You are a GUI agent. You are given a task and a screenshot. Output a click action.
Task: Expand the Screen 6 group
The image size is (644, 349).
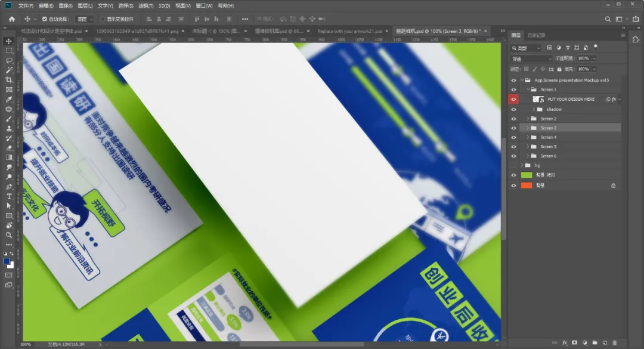528,156
